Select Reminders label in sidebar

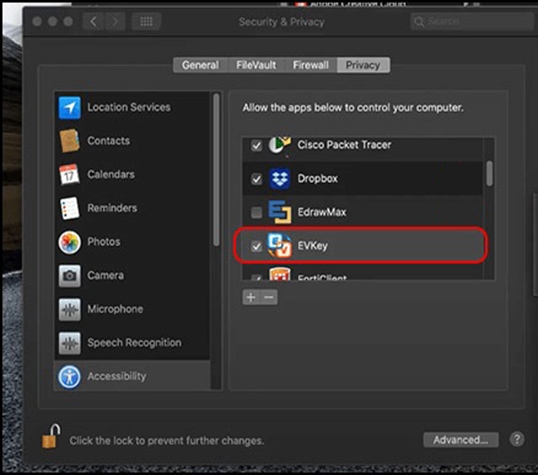112,208
